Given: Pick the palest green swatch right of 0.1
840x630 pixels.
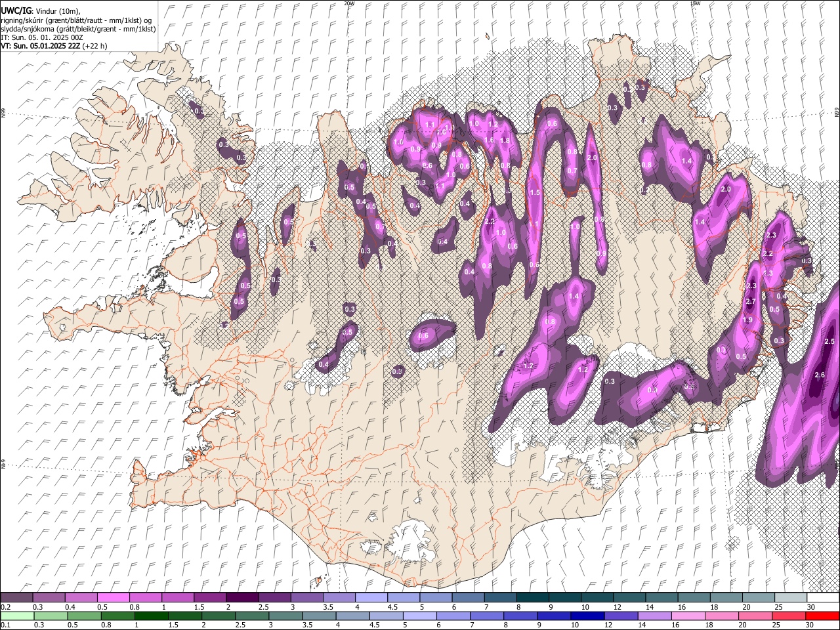Looking at the screenshot, I should point(17,616).
